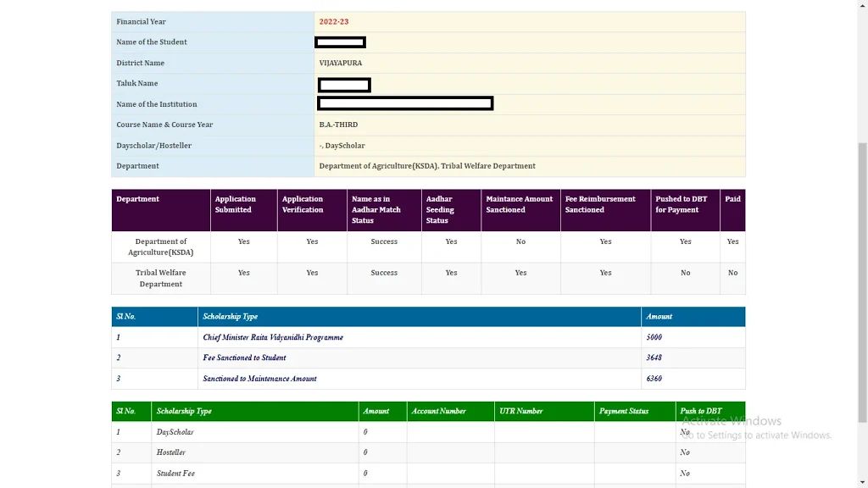This screenshot has height=488, width=868.
Task: Click the 'District Name' label
Action: click(x=140, y=63)
